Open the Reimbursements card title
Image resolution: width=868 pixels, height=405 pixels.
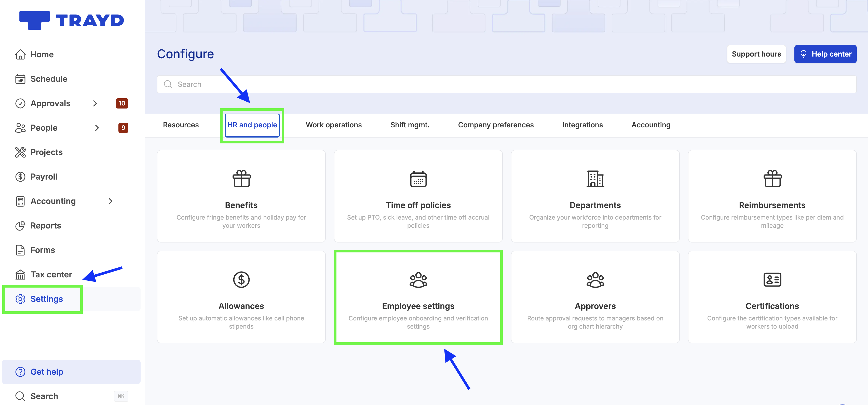[x=772, y=205]
